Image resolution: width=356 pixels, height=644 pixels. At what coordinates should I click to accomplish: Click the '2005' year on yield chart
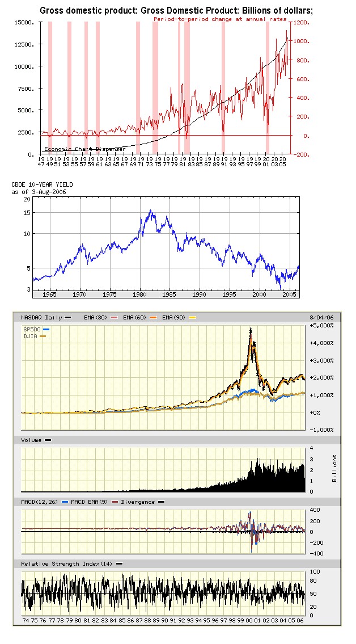289,294
